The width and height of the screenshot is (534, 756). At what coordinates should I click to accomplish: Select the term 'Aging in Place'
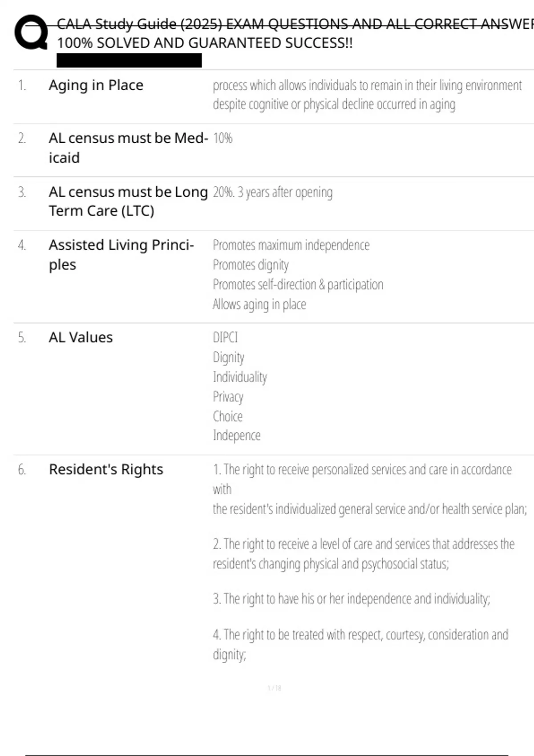pos(96,85)
